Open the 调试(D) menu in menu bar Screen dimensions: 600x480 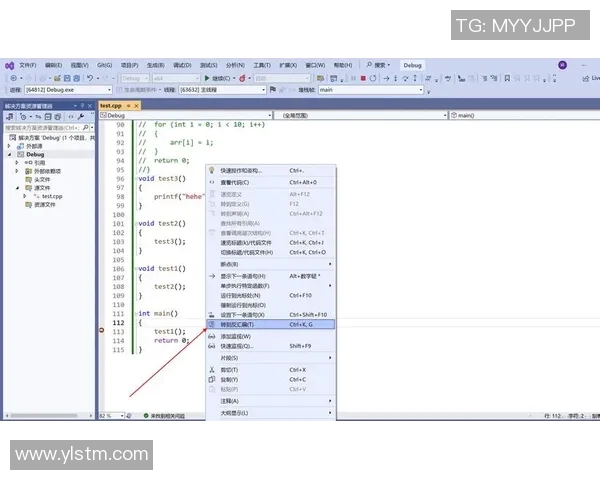tap(180, 65)
